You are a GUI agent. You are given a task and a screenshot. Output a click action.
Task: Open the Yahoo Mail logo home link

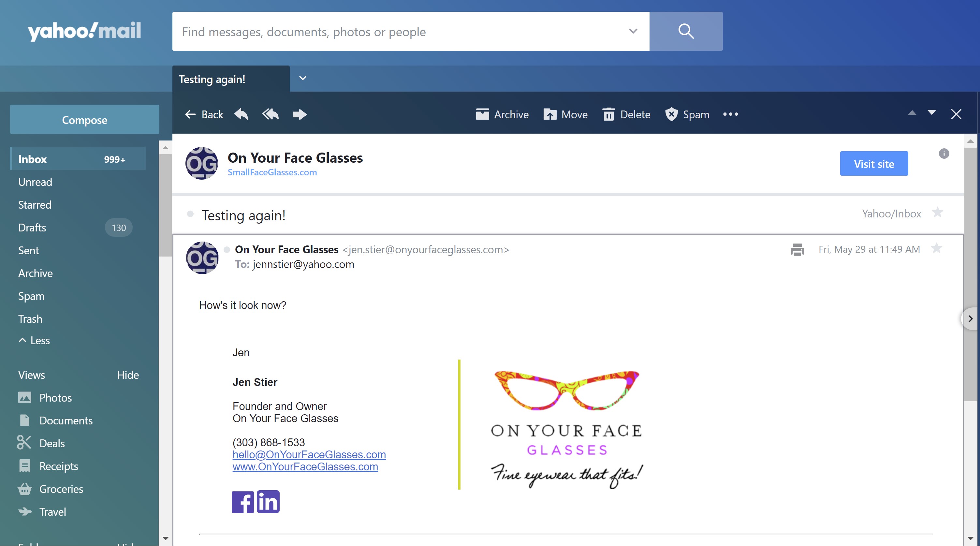[x=84, y=31]
